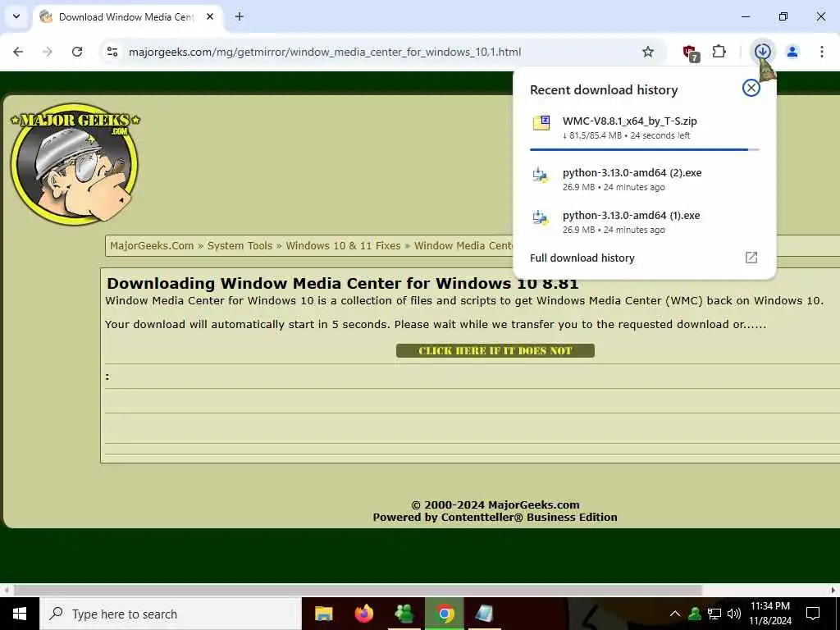Open the red shield extension icon
Viewport: 840px width, 630px height.
[691, 52]
